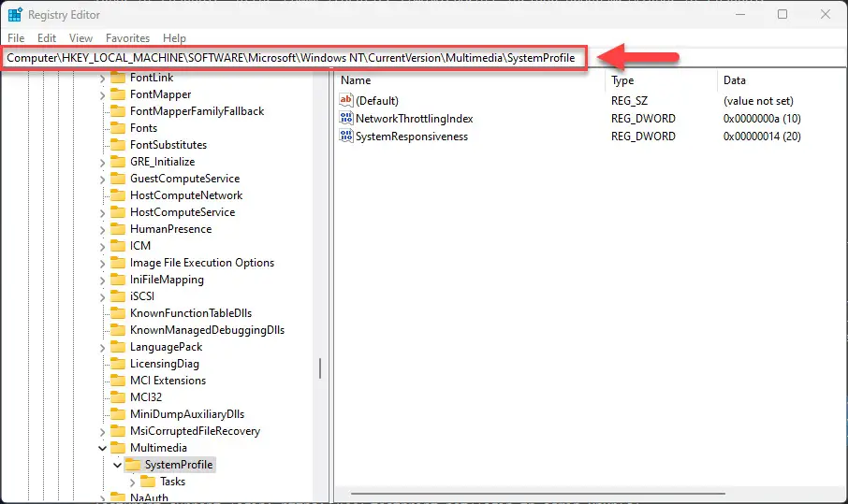
Task: Select the Image File Execution Options folder icon
Action: [118, 263]
